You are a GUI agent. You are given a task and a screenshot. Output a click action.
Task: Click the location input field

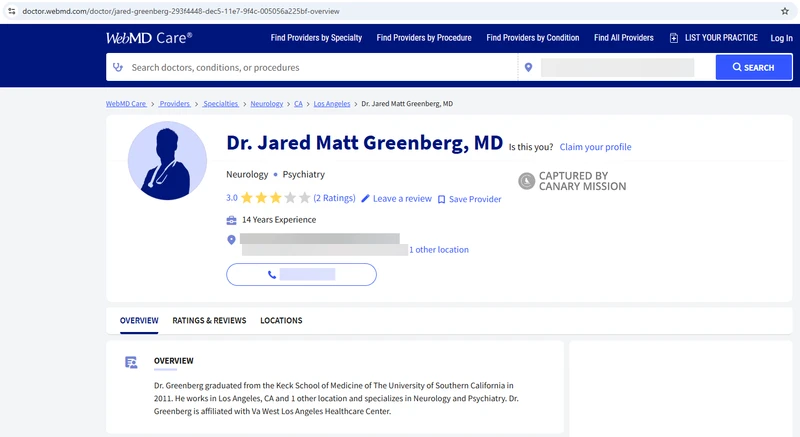click(x=617, y=67)
